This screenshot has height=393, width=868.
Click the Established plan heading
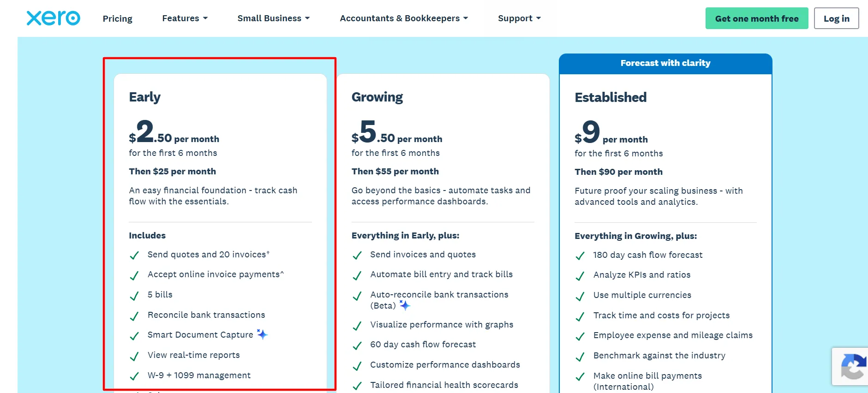tap(611, 97)
